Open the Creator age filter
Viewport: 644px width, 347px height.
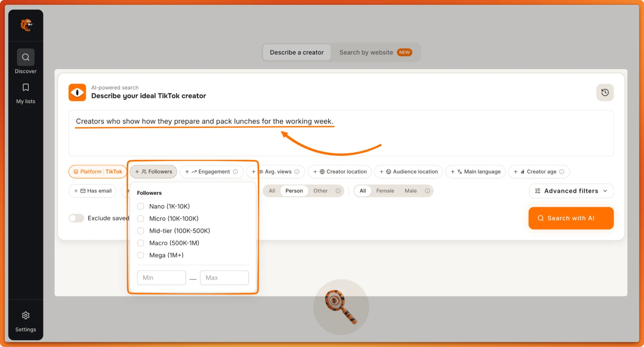pos(539,172)
